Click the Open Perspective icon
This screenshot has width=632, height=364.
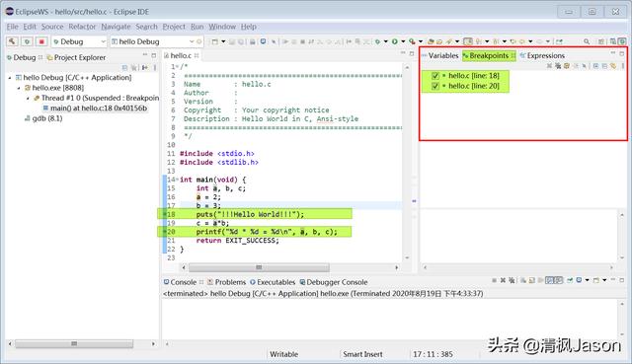click(601, 41)
